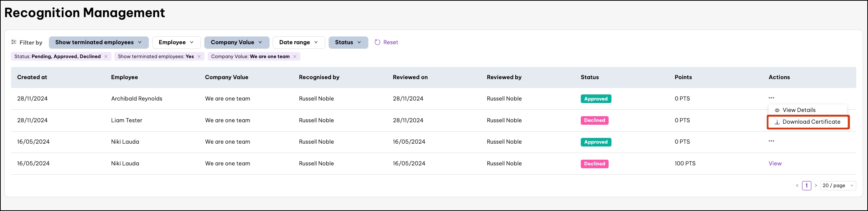The image size is (868, 211).
Task: Remove Show terminated employees filter tag
Action: coord(199,57)
